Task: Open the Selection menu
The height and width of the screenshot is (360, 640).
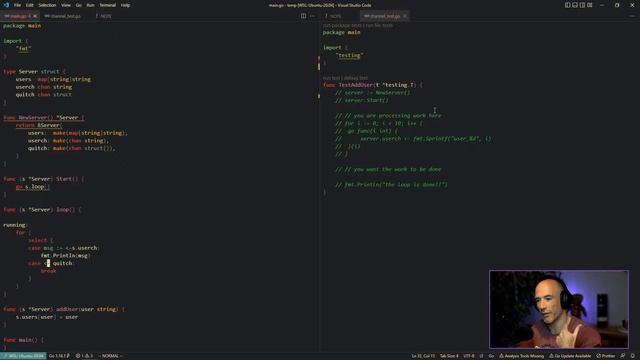Action: pyautogui.click(x=47, y=5)
